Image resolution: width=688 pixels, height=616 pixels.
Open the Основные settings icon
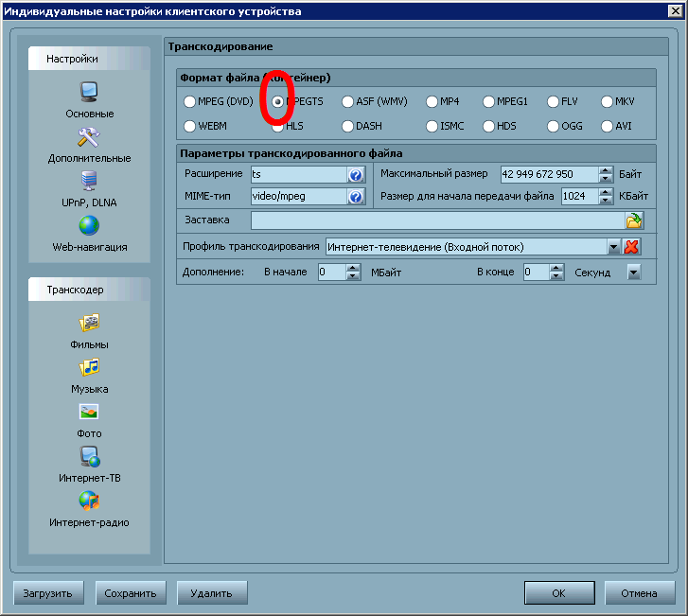pyautogui.click(x=90, y=93)
